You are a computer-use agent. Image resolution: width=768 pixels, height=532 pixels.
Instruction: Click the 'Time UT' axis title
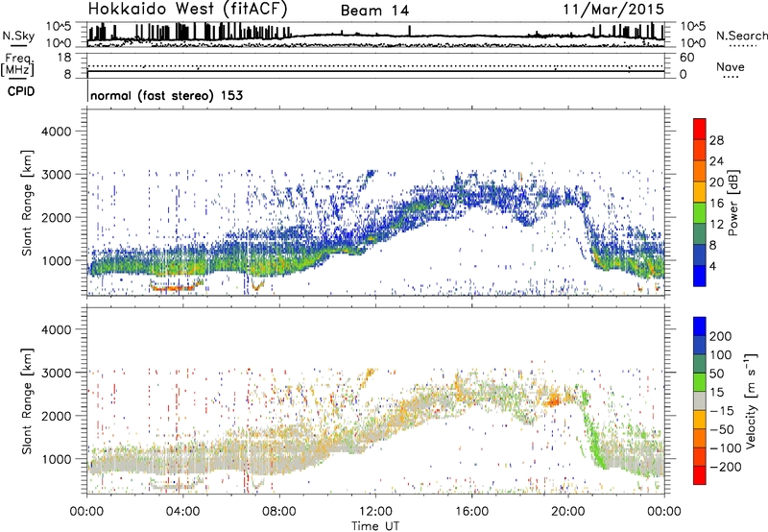tap(375, 526)
